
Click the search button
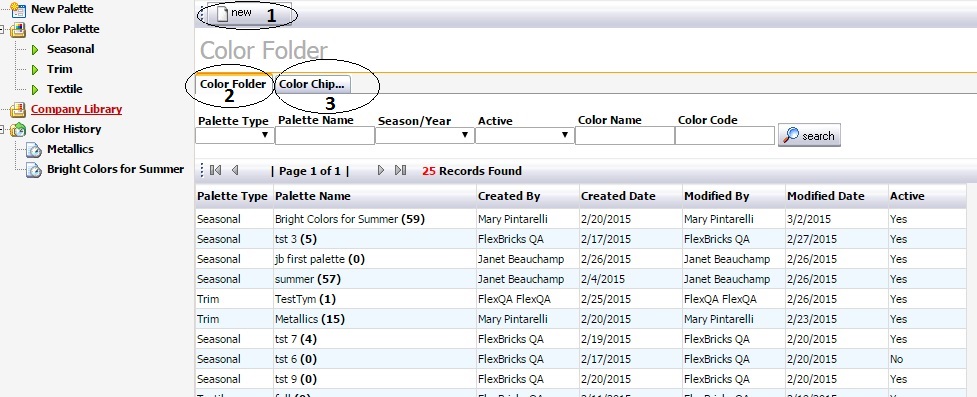coord(809,135)
